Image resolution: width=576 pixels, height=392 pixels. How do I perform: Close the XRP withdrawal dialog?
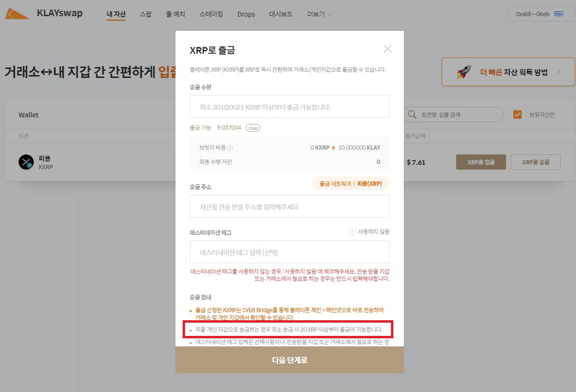388,48
